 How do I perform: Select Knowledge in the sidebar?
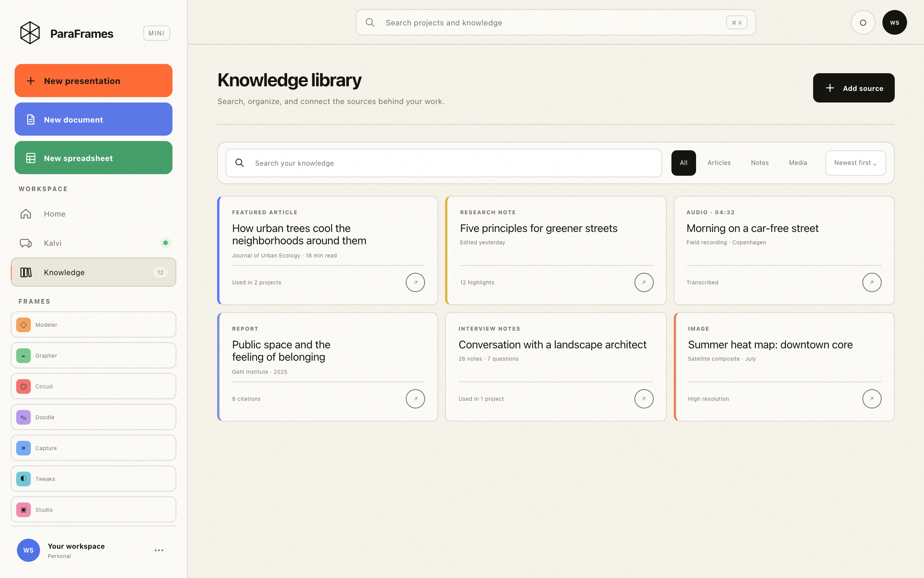94,272
